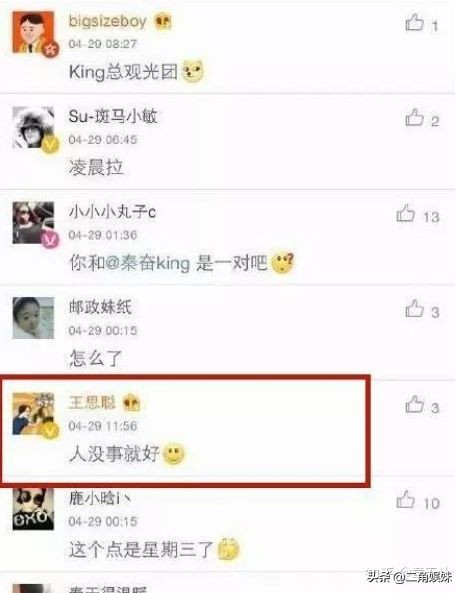View 小小小丸子c's profile picture
This screenshot has height=593, width=462.
[33, 223]
